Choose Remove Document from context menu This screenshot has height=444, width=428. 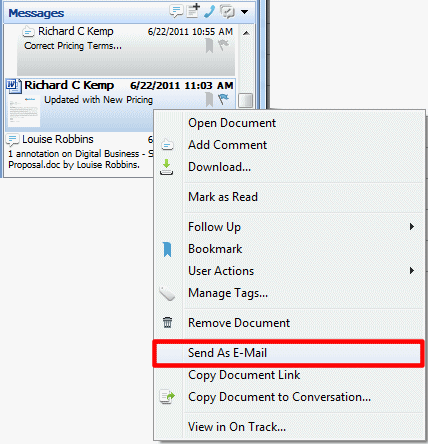tap(288, 323)
